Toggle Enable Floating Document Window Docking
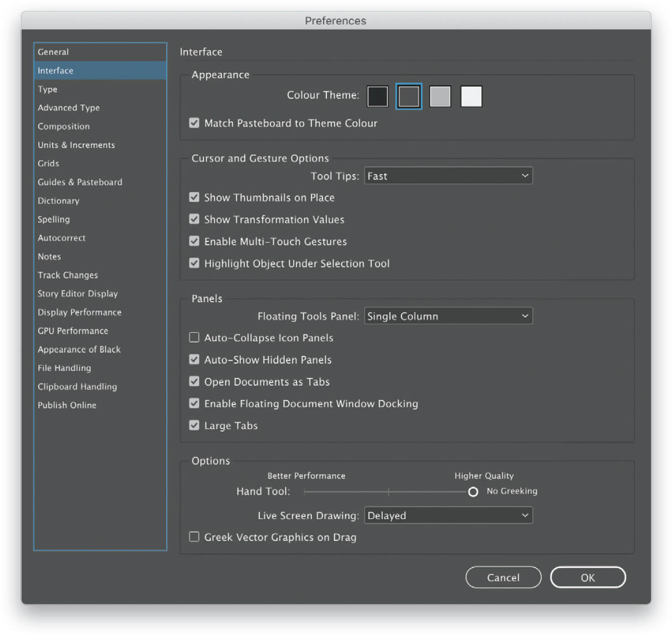Screen dimensions: 672x635 pos(194,403)
